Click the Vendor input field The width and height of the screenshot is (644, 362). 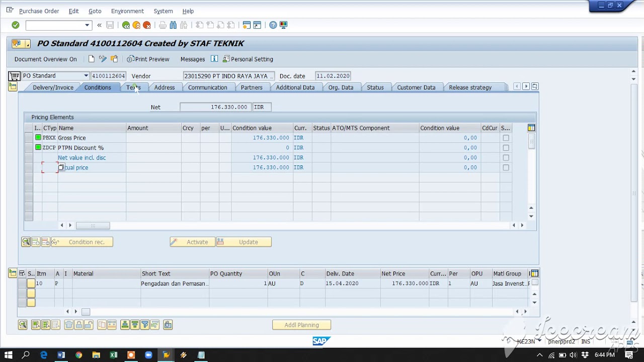coord(228,76)
